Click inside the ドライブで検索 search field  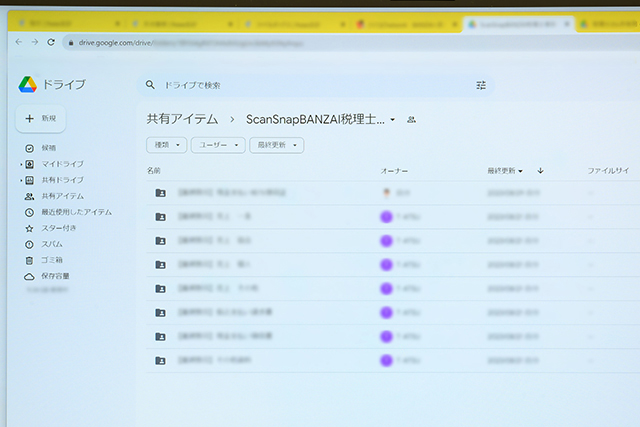[318, 85]
